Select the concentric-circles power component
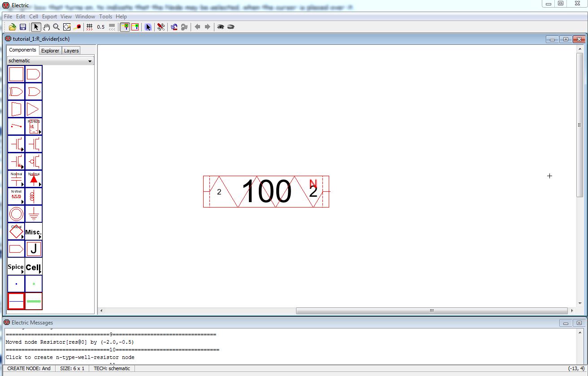The image size is (588, 376). click(16, 214)
